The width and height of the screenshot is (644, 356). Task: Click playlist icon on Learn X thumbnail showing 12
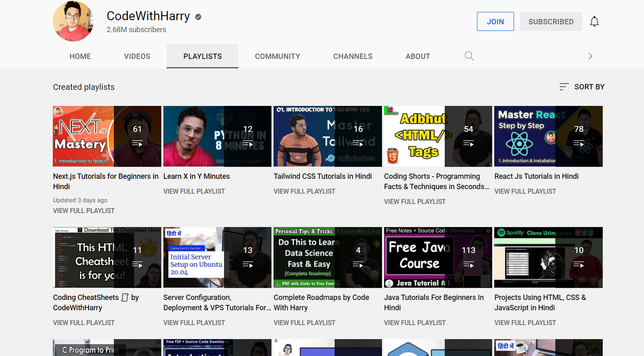pyautogui.click(x=248, y=143)
